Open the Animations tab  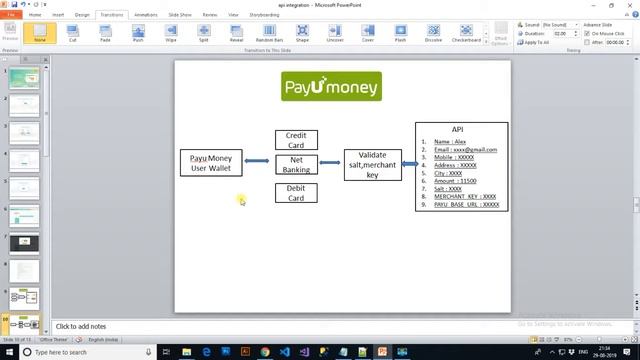(x=146, y=15)
